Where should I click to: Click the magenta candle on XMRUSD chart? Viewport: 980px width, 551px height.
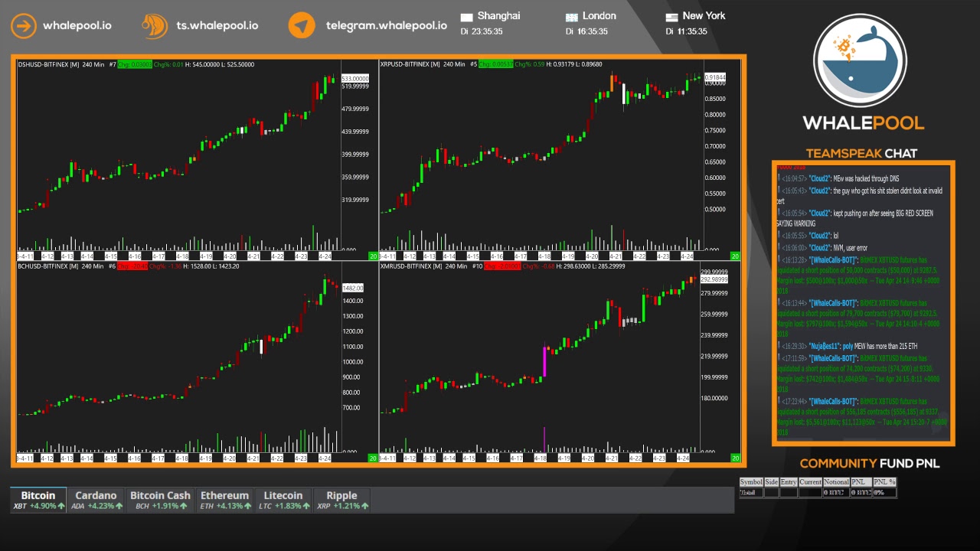(x=544, y=361)
